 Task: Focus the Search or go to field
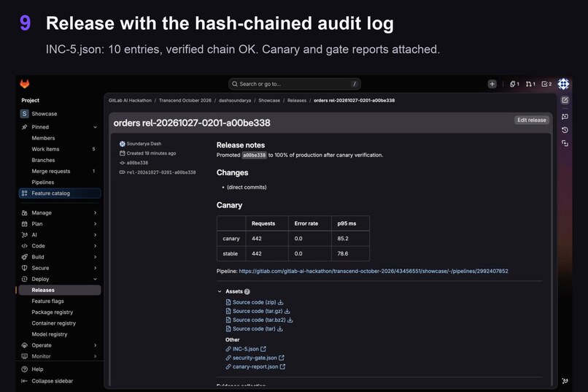tap(295, 84)
